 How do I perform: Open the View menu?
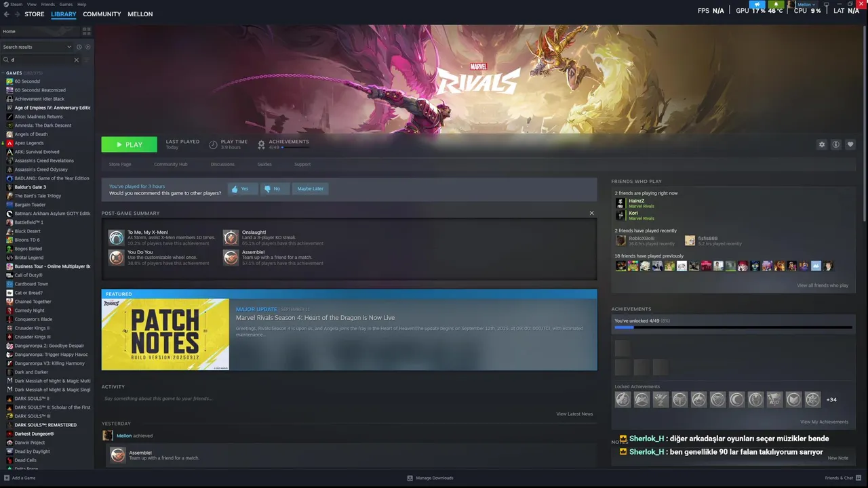(x=32, y=4)
